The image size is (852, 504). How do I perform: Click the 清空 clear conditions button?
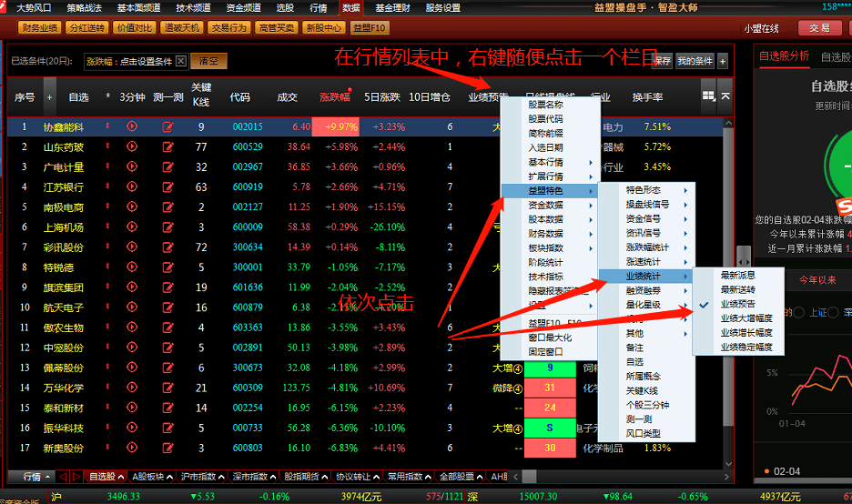pos(208,61)
